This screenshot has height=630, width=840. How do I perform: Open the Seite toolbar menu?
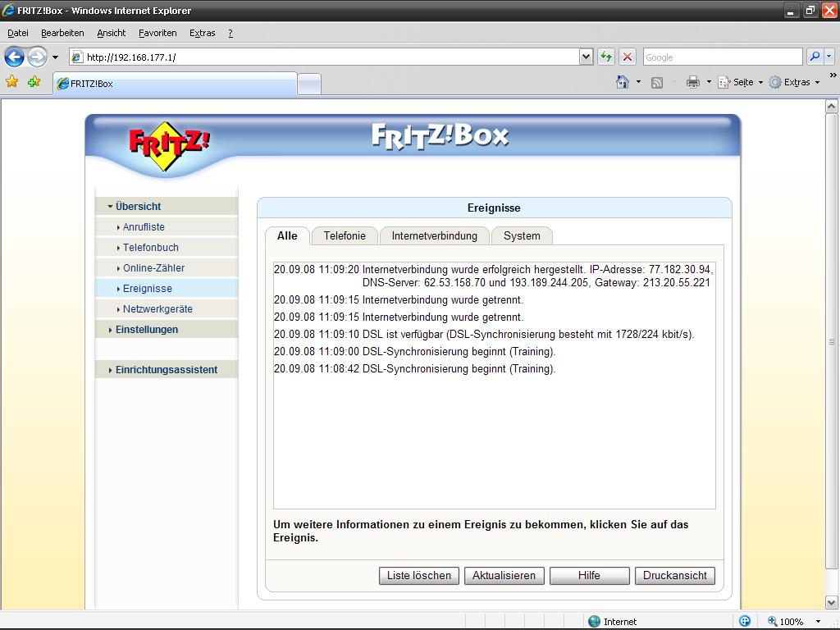click(x=740, y=82)
